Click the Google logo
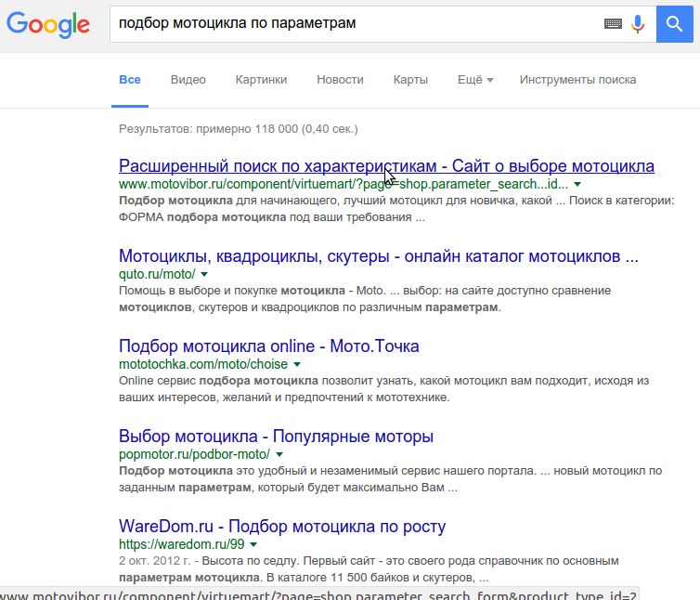Image resolution: width=700 pixels, height=600 pixels. 48,24
